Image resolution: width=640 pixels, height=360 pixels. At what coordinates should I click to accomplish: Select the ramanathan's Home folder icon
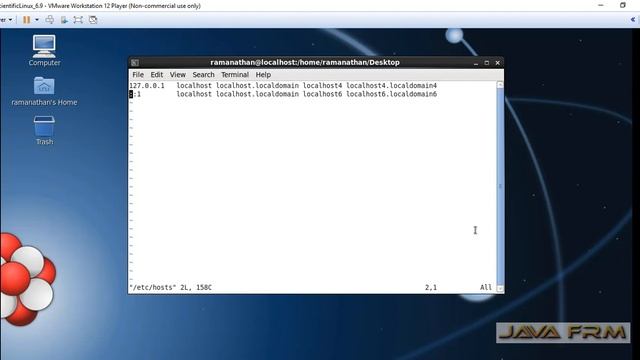[x=44, y=91]
